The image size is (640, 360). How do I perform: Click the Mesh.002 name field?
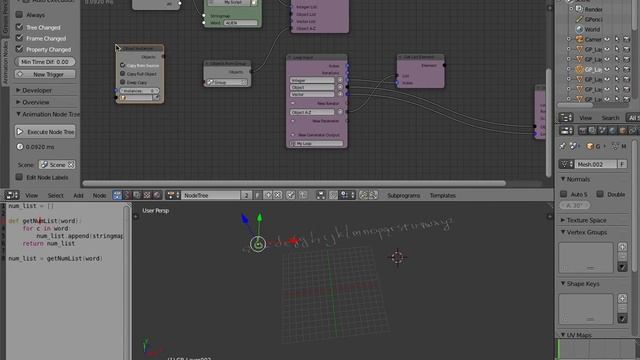596,164
